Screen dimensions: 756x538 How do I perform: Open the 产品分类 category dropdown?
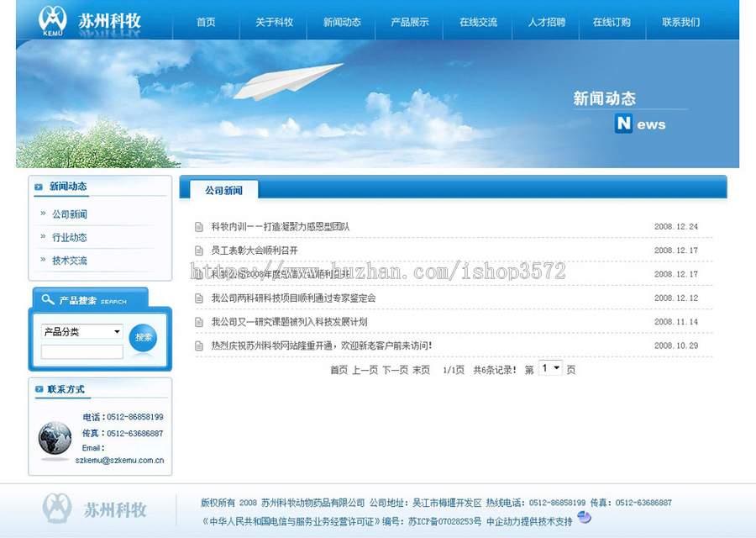click(80, 330)
